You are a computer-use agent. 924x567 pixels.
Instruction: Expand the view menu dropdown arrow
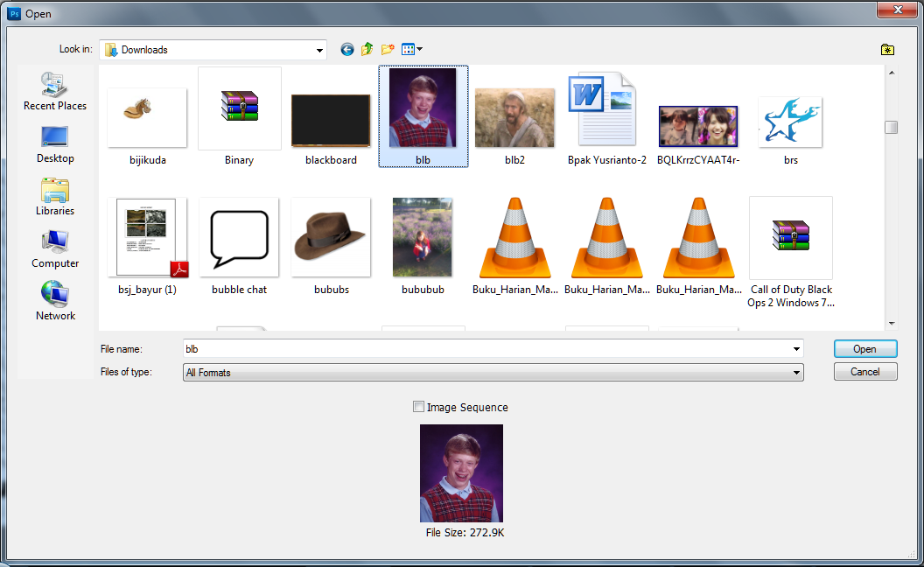coord(420,50)
